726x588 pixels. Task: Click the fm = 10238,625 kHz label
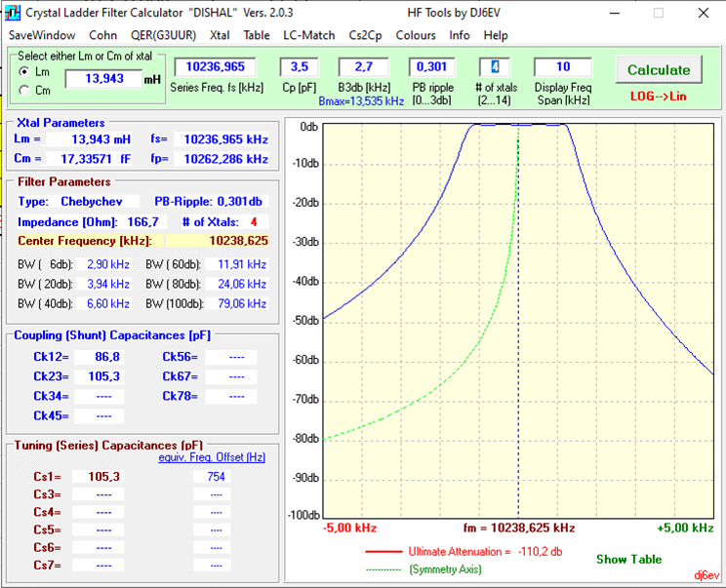[519, 528]
